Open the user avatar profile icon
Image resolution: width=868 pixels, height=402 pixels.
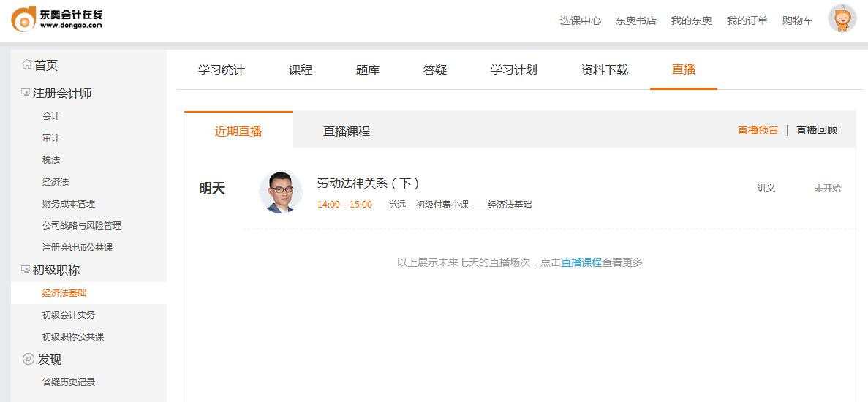pyautogui.click(x=842, y=19)
